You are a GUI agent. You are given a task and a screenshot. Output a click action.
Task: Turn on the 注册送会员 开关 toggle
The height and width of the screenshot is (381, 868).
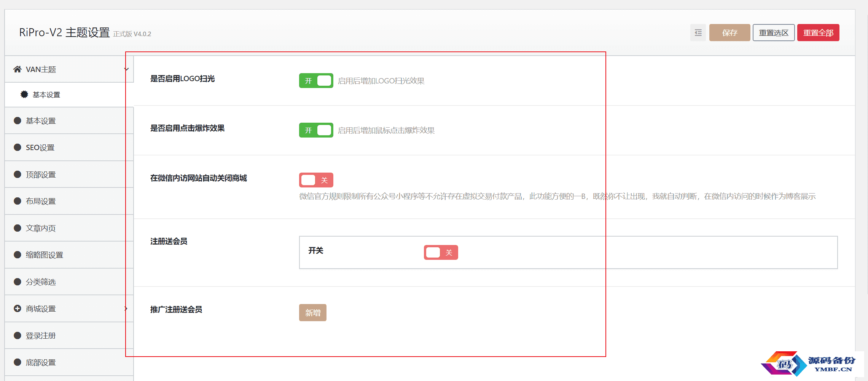441,253
